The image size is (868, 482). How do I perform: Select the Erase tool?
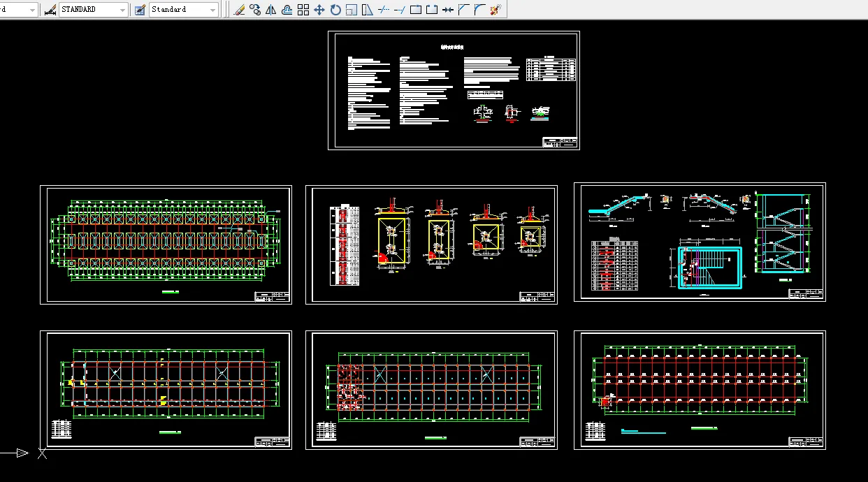[239, 10]
